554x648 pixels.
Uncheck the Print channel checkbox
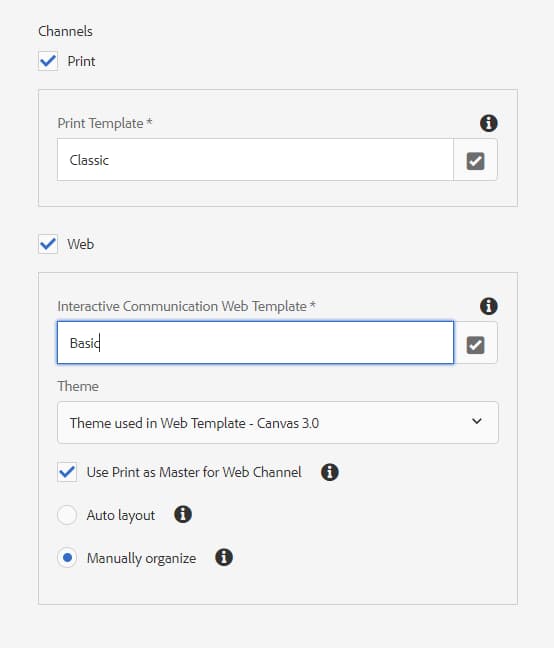point(48,61)
